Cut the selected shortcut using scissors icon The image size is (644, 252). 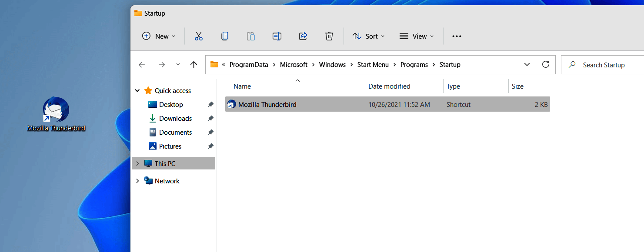199,36
